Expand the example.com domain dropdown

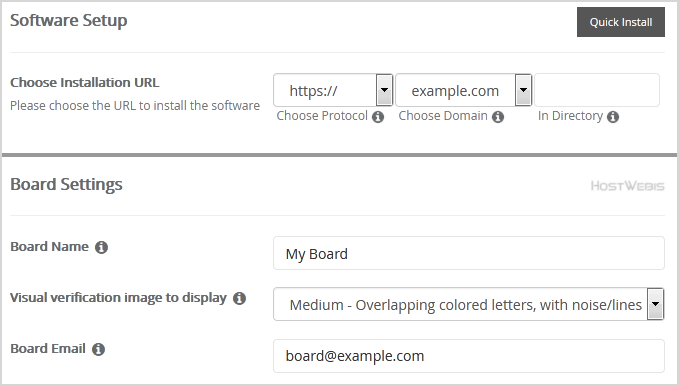(463, 90)
